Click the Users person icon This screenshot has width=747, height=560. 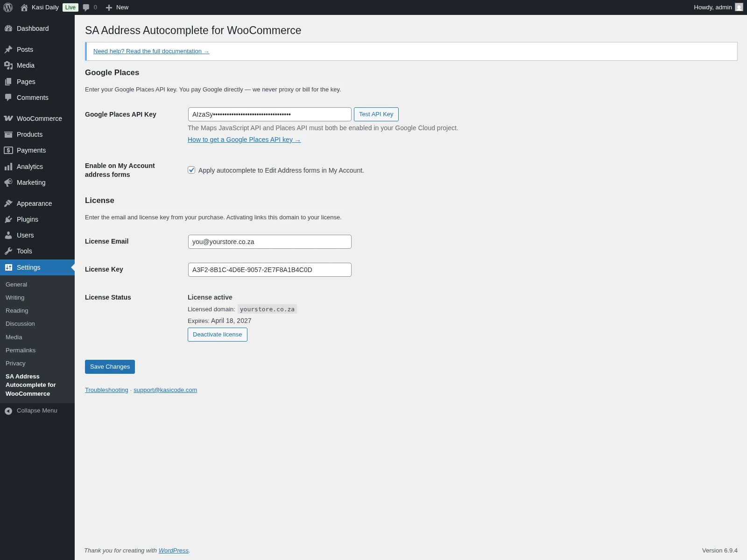pyautogui.click(x=8, y=235)
